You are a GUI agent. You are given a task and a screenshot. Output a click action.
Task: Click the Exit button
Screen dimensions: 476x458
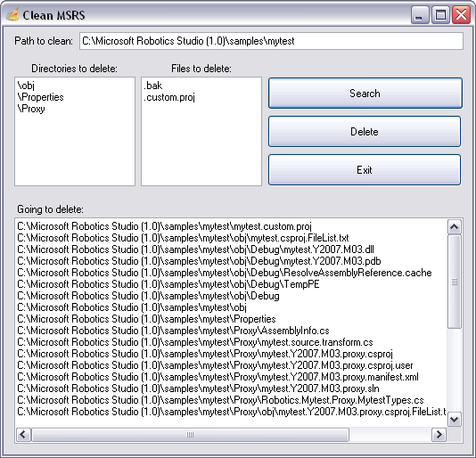(x=365, y=169)
